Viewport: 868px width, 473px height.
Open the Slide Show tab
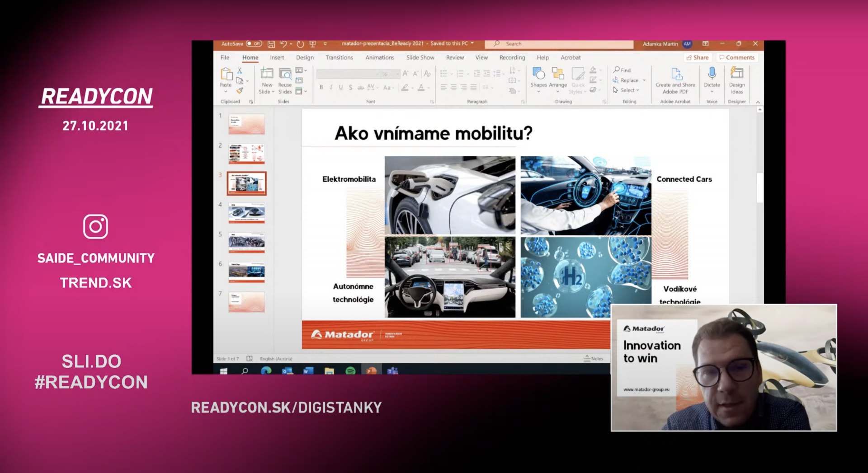(420, 58)
